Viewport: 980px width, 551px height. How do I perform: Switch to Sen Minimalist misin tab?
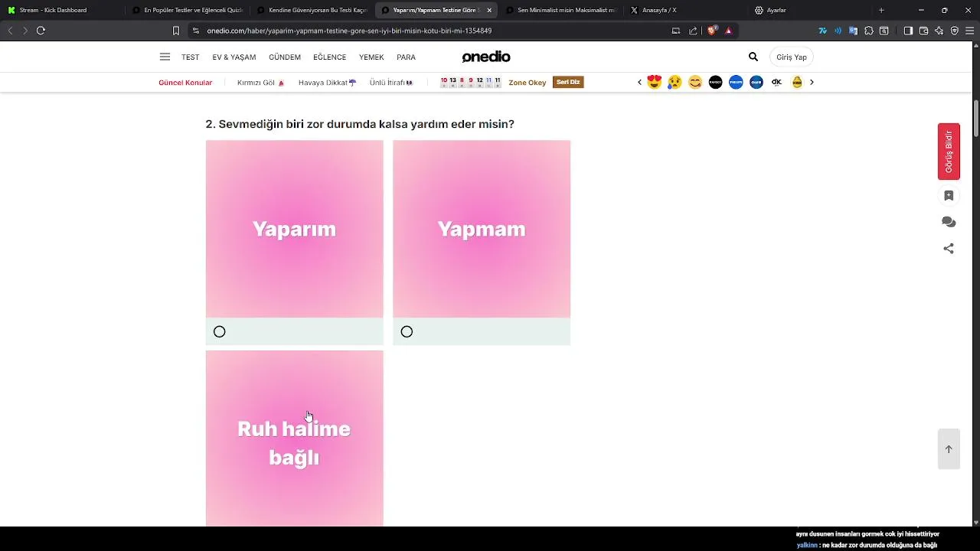(x=560, y=10)
